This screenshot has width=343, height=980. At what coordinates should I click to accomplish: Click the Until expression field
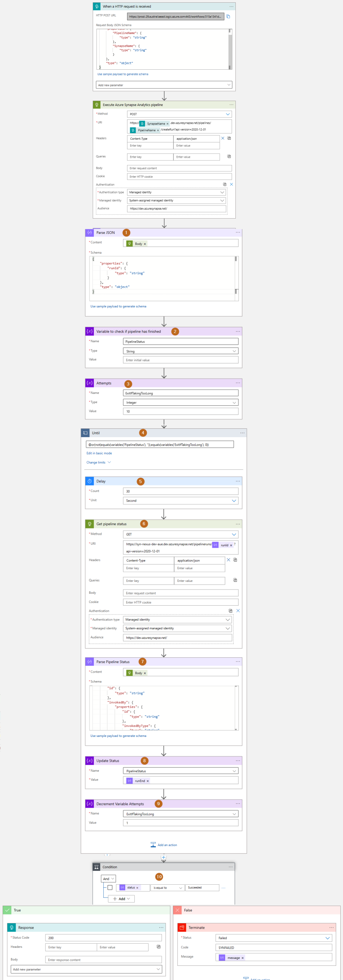click(x=160, y=444)
